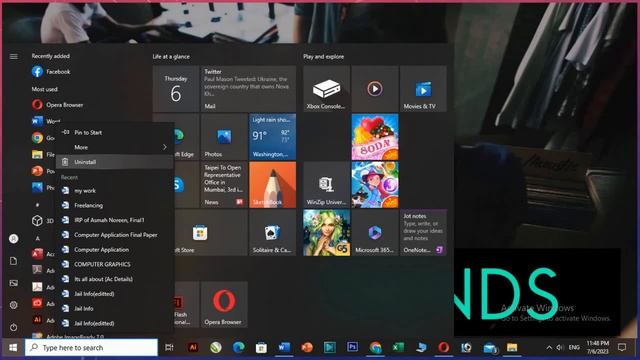
Task: Open Adobe Illustrator from taskbar
Action: click(193, 347)
